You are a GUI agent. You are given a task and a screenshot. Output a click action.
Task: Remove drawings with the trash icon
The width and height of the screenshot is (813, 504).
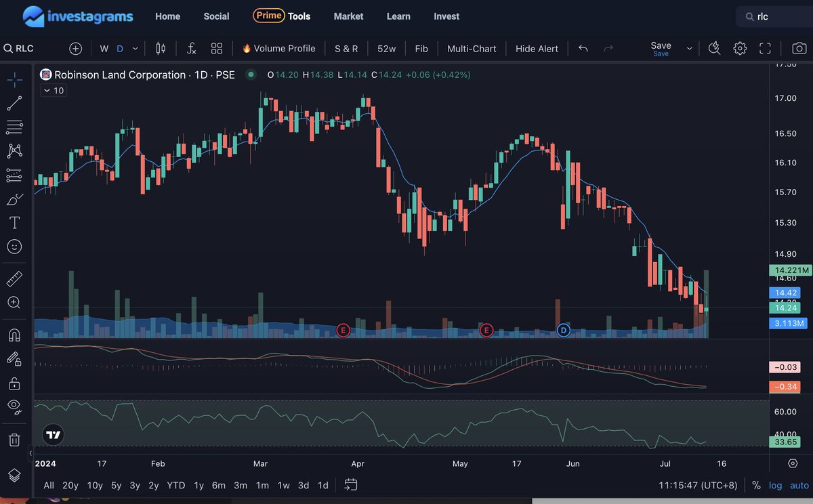pos(14,440)
